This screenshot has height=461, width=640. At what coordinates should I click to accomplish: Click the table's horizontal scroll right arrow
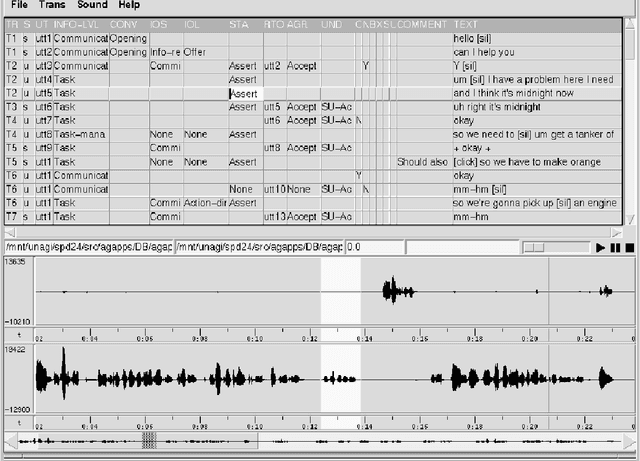(x=617, y=233)
